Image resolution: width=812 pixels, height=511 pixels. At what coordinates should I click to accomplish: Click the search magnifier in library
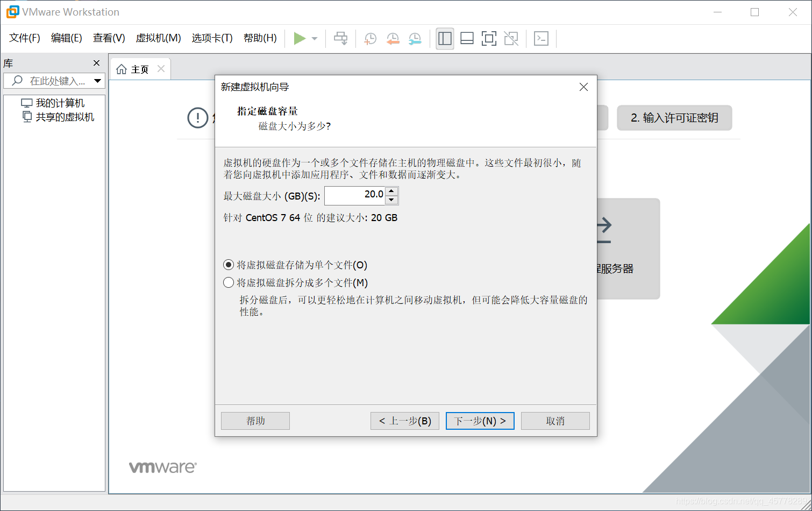click(17, 81)
